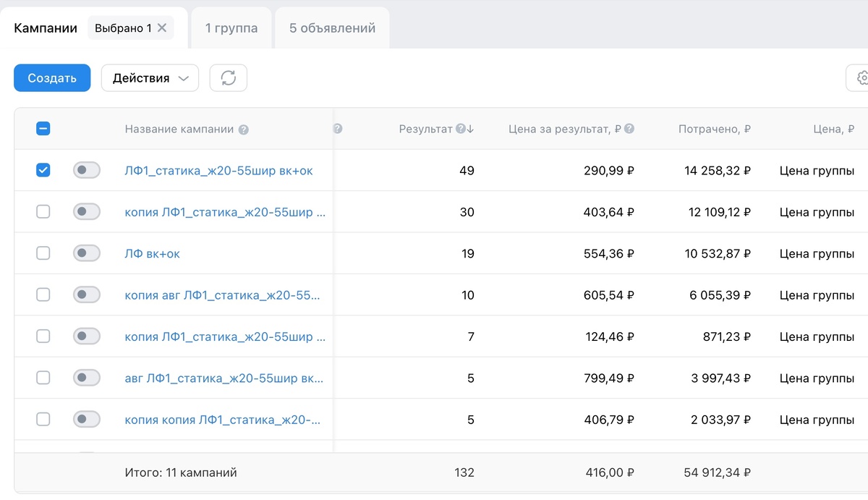Toggle the header select-all checkbox
Image resolution: width=868 pixels, height=500 pixels.
coord(43,130)
